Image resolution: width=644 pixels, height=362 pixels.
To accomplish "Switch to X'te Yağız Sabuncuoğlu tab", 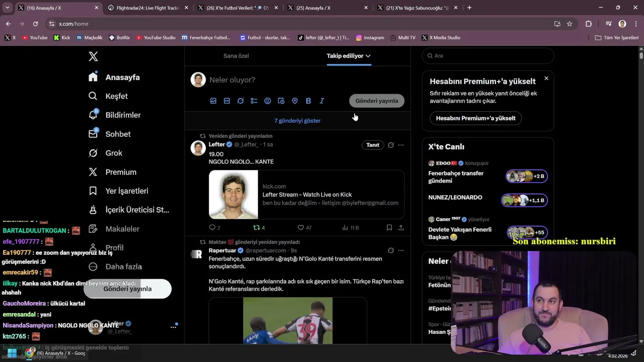I will (x=417, y=8).
